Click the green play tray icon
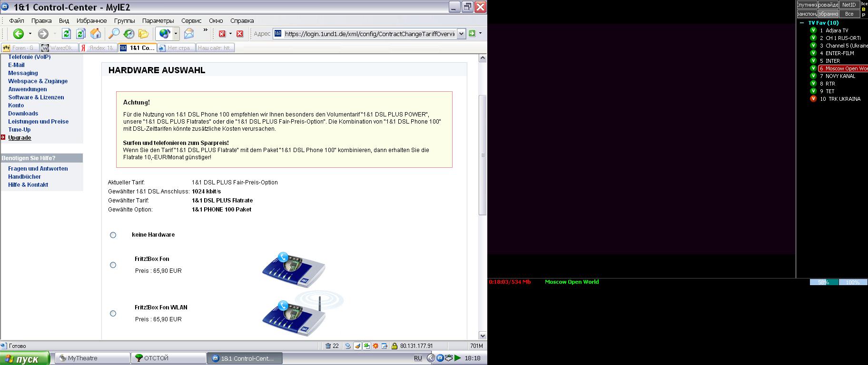 tap(457, 358)
